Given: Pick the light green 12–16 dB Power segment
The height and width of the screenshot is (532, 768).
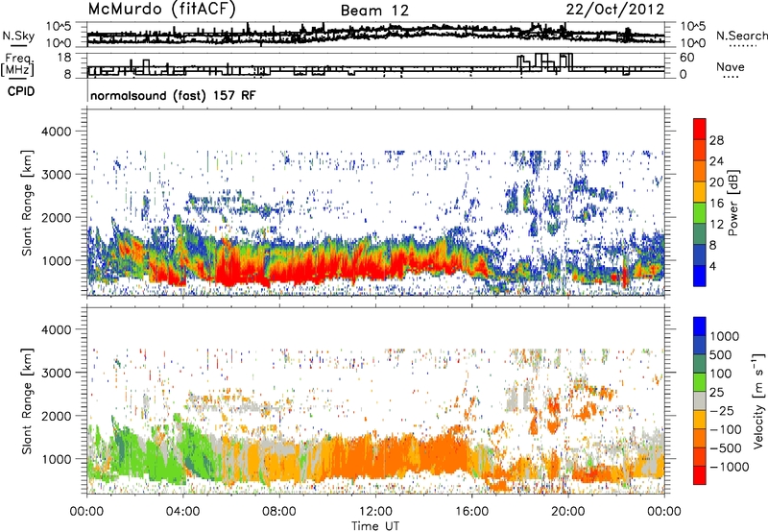Looking at the screenshot, I should click(700, 213).
